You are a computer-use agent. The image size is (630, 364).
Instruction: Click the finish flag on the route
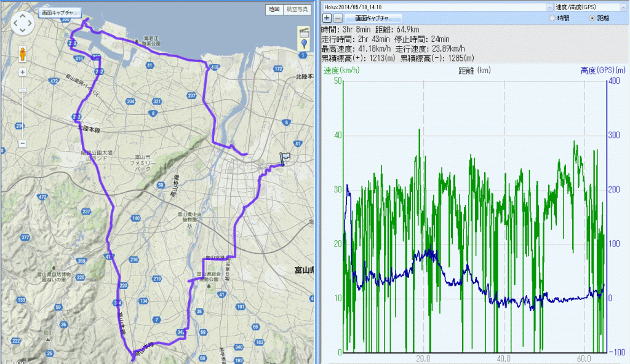(x=284, y=158)
